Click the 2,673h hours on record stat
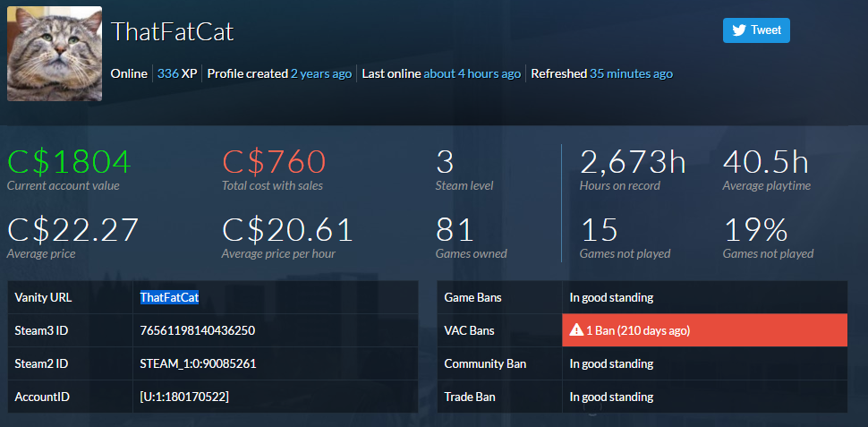The width and height of the screenshot is (868, 427). (633, 162)
